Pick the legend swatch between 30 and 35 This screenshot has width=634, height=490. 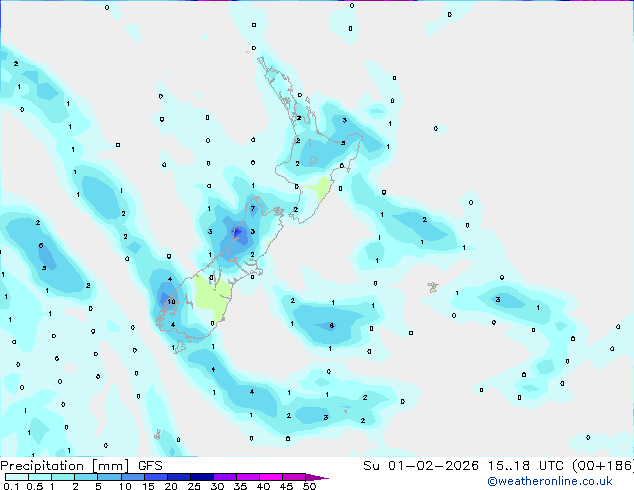224,477
